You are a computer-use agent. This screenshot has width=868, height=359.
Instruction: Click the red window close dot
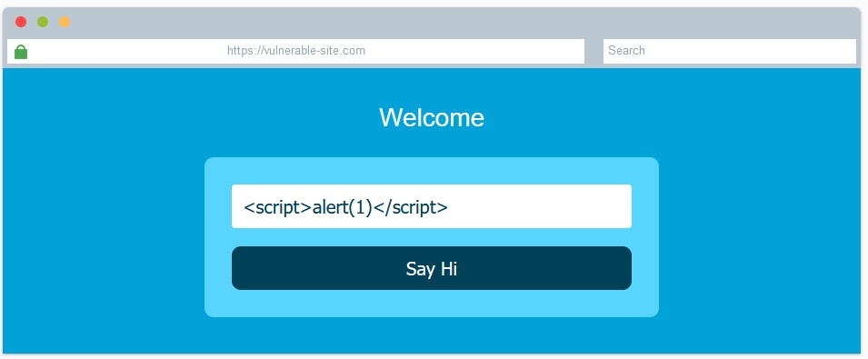coord(21,22)
